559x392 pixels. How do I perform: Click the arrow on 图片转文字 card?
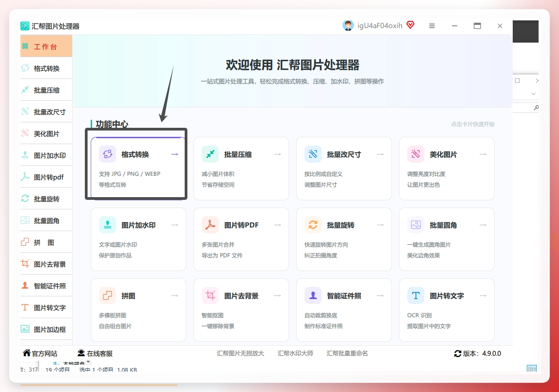pos(483,296)
